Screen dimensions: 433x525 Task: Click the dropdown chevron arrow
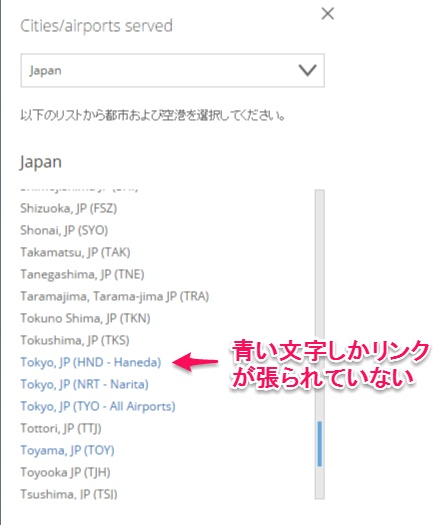click(307, 70)
